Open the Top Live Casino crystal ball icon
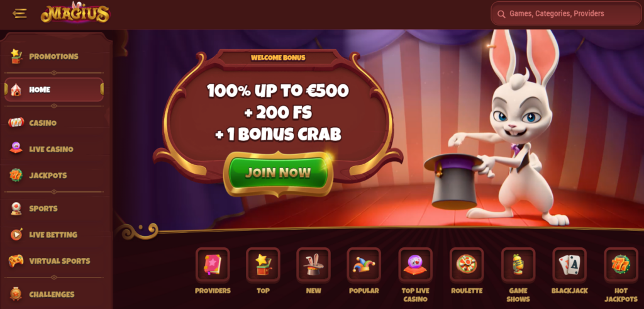Image resolution: width=644 pixels, height=309 pixels. point(415,265)
